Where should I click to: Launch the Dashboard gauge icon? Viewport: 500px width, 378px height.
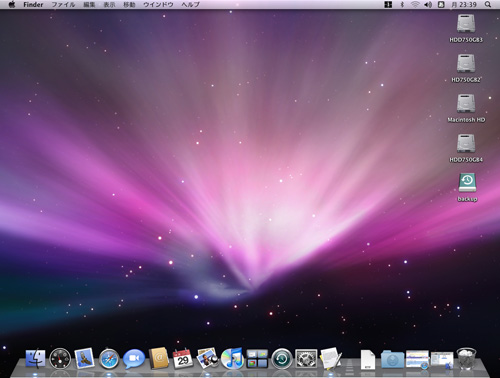pos(60,359)
